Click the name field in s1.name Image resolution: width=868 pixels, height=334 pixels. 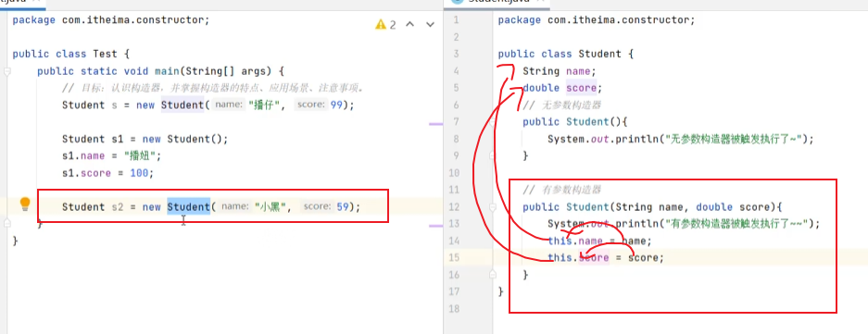pyautogui.click(x=93, y=156)
